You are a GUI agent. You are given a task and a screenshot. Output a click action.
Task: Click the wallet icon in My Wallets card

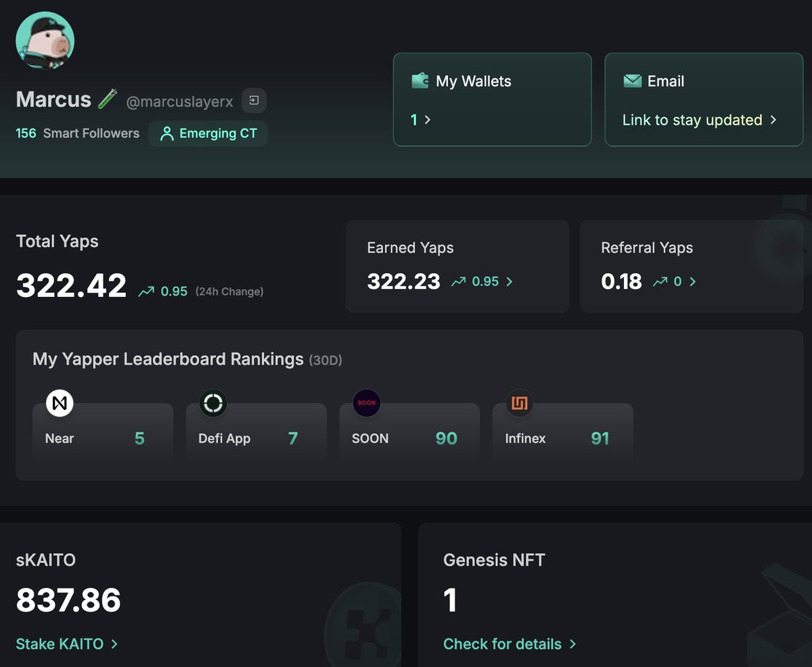point(420,81)
